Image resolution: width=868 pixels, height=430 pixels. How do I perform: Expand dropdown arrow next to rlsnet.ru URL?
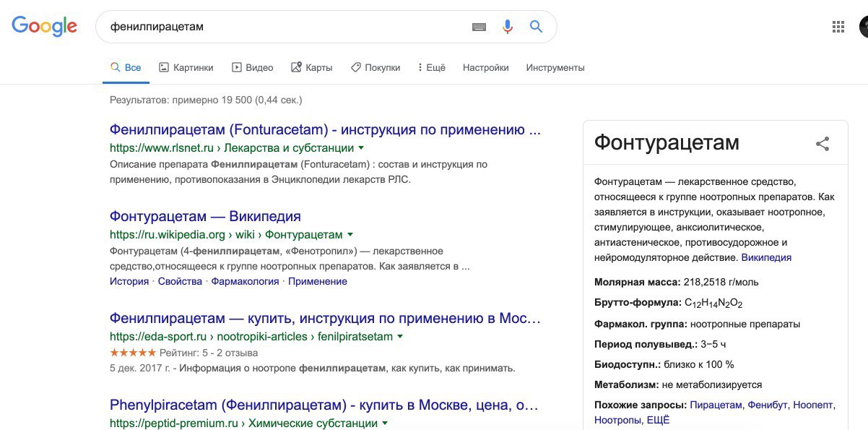361,148
